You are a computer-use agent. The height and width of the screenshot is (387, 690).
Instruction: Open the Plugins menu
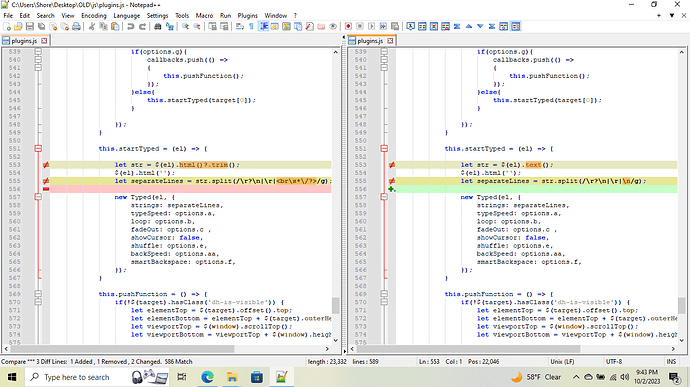pyautogui.click(x=247, y=15)
